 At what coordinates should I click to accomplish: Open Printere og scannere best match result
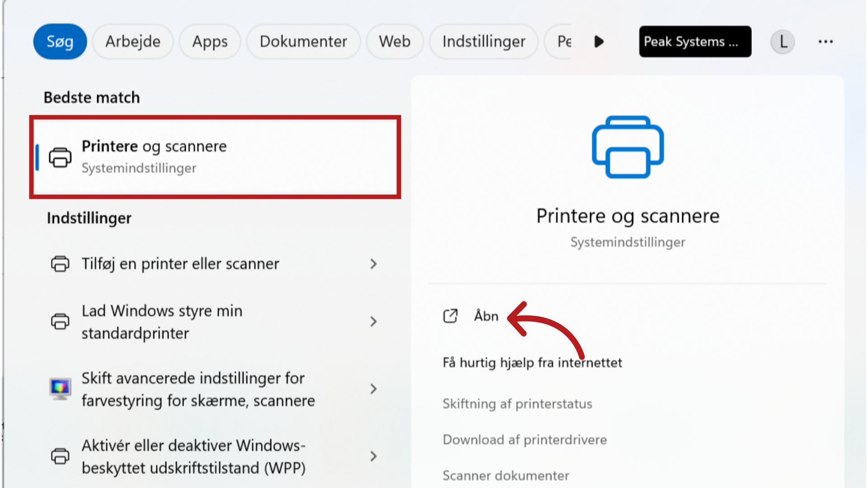[215, 157]
